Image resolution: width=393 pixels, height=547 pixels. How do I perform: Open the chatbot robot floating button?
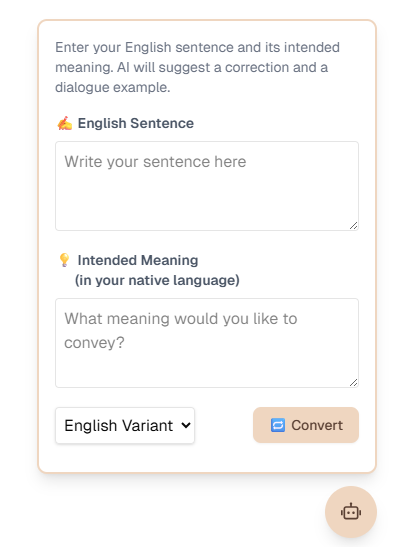[350, 512]
